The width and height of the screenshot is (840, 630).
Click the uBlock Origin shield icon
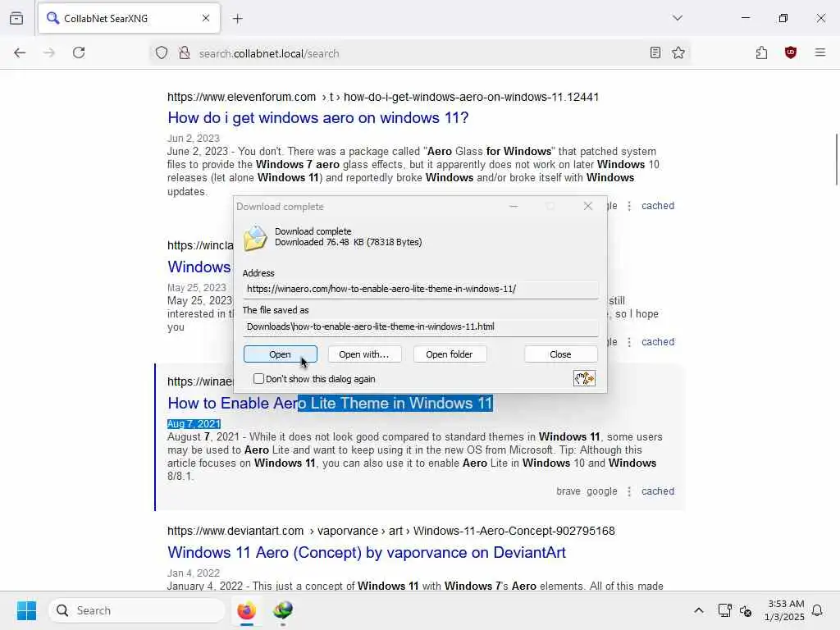click(x=790, y=52)
